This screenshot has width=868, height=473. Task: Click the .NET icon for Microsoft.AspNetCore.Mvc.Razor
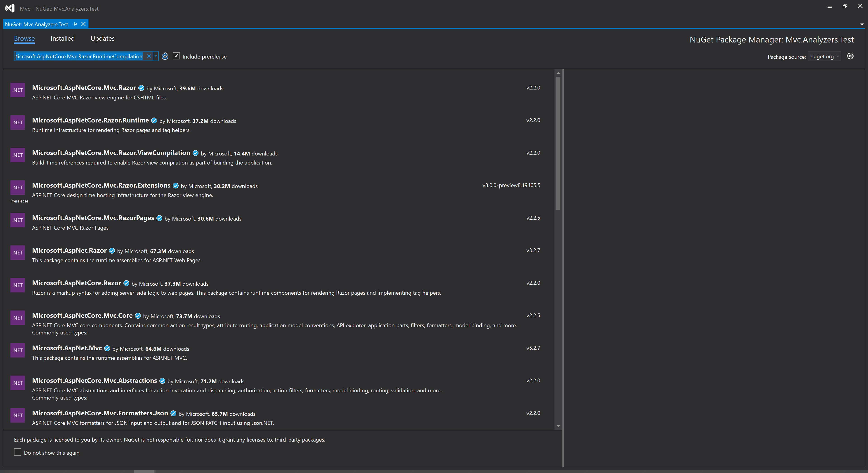[x=18, y=90]
